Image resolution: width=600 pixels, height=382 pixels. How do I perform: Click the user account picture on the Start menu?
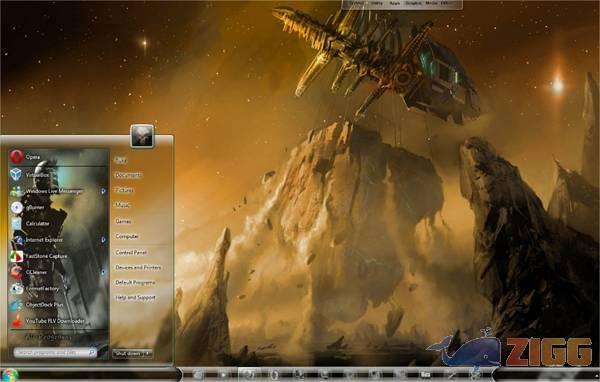(x=142, y=136)
